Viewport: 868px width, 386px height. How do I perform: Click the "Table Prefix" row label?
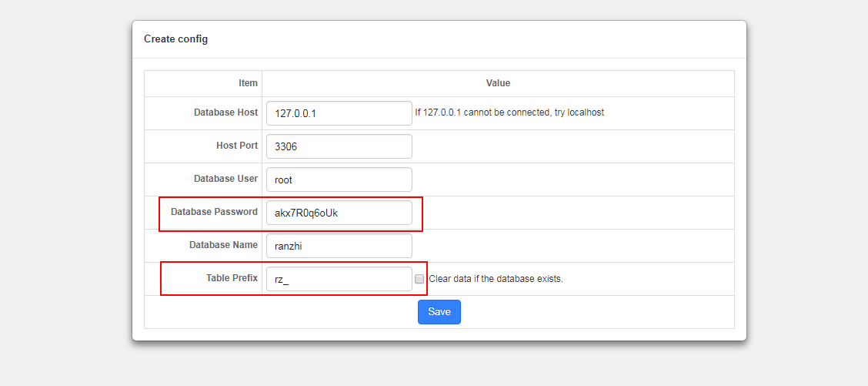point(232,278)
